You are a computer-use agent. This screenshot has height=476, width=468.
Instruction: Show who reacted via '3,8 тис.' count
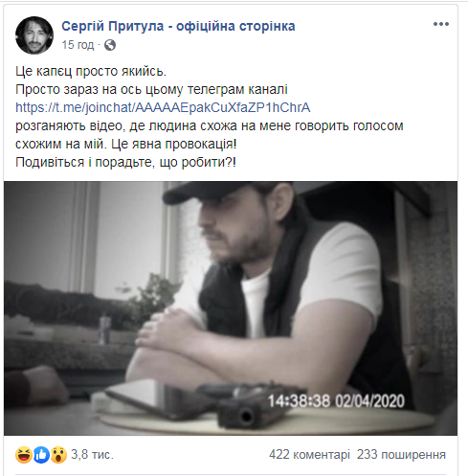[92, 454]
